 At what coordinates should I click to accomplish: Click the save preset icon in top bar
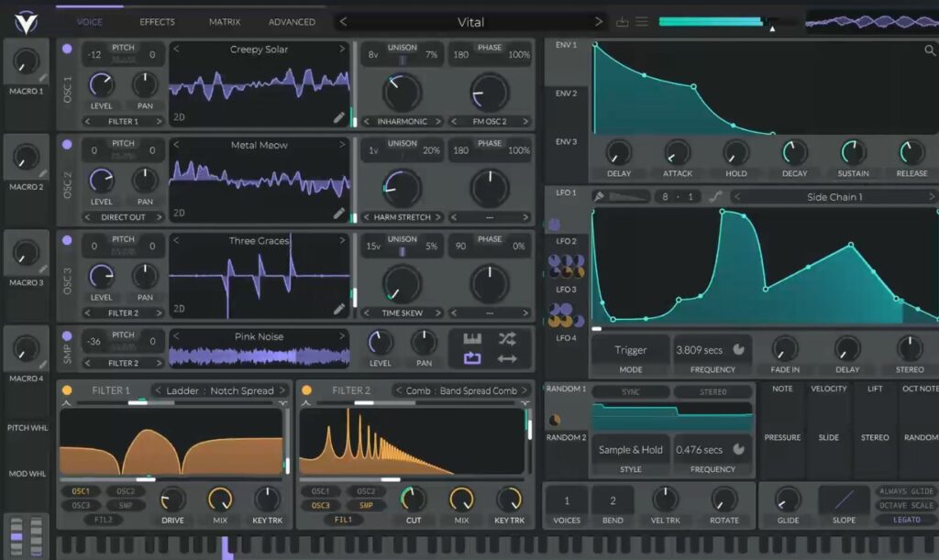(x=623, y=22)
